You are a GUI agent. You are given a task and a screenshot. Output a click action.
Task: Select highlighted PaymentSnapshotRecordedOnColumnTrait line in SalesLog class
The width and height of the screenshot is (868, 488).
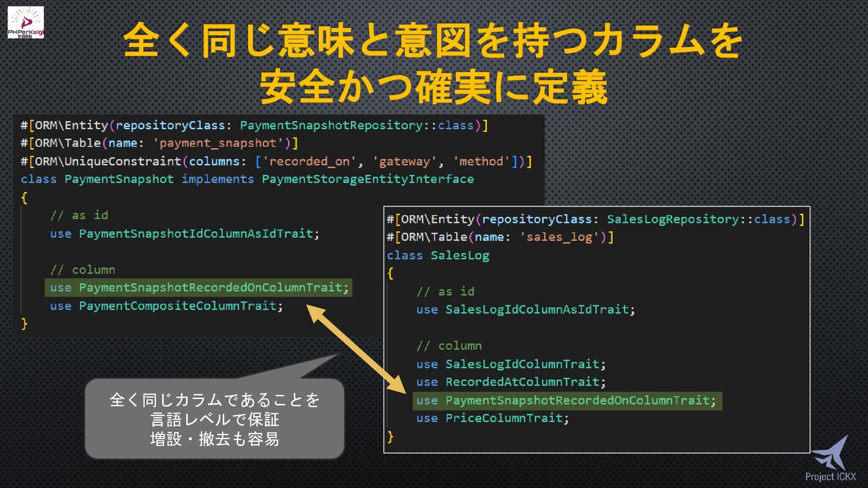pyautogui.click(x=567, y=401)
